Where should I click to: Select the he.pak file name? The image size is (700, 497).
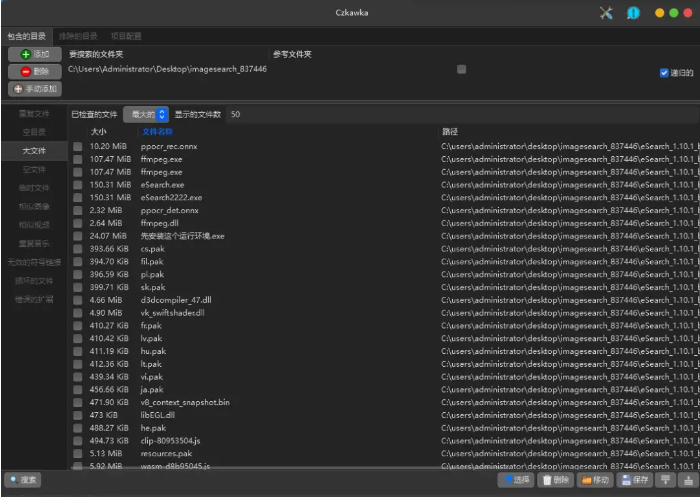coord(154,428)
